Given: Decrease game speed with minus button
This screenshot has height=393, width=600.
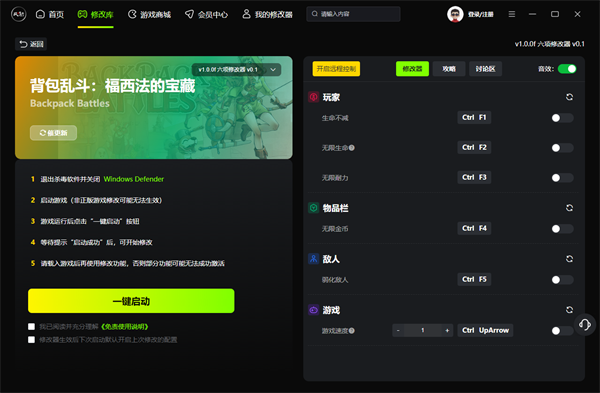Looking at the screenshot, I should (x=398, y=330).
